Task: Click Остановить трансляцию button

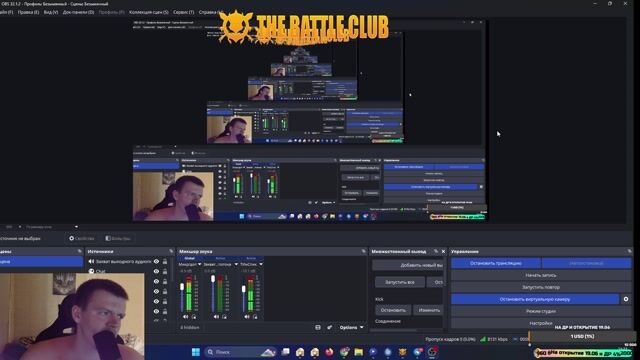Action: click(x=496, y=263)
